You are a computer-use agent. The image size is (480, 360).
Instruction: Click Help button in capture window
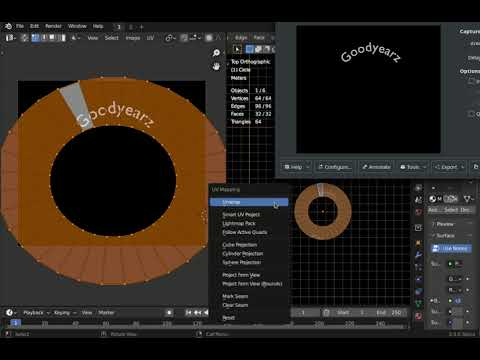pyautogui.click(x=293, y=167)
